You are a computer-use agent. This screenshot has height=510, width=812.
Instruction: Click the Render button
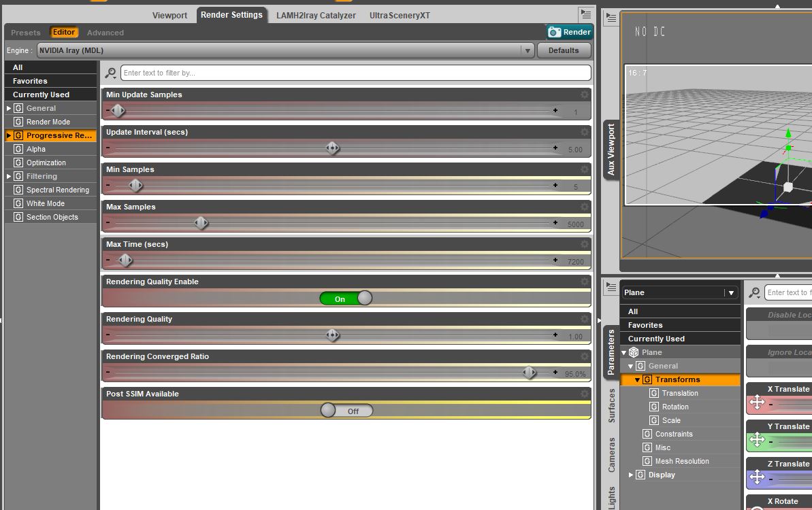click(x=569, y=32)
